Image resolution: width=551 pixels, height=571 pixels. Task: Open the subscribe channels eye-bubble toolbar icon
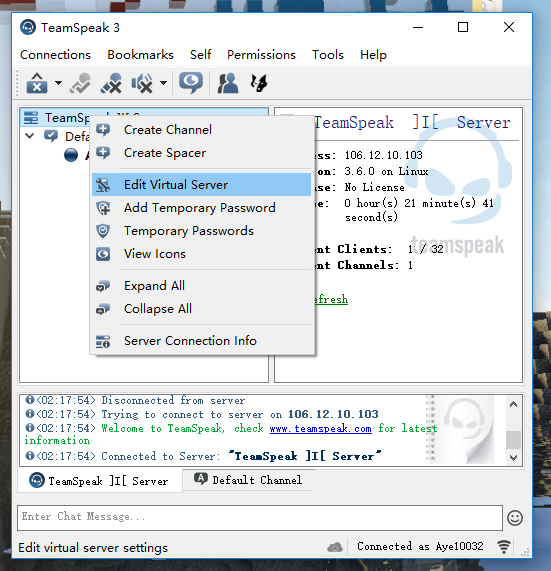tap(190, 83)
